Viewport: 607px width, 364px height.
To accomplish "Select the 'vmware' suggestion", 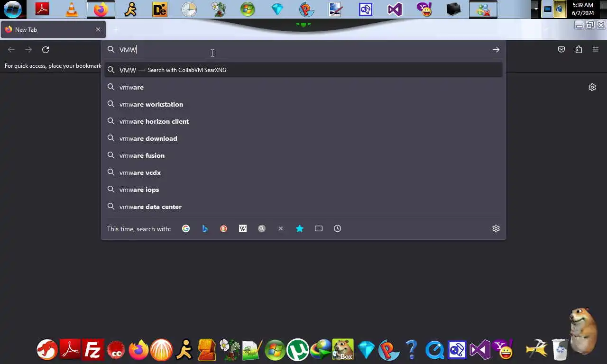I will pos(303,87).
